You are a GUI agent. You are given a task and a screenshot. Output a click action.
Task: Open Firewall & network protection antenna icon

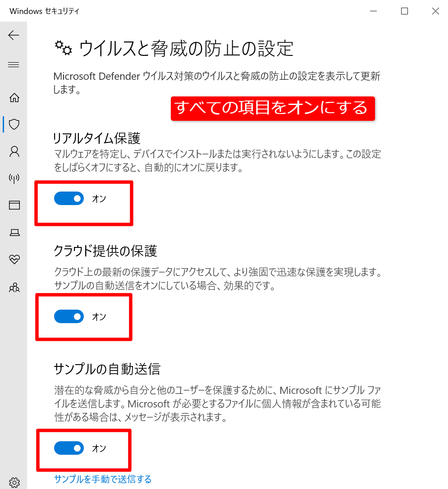[14, 178]
